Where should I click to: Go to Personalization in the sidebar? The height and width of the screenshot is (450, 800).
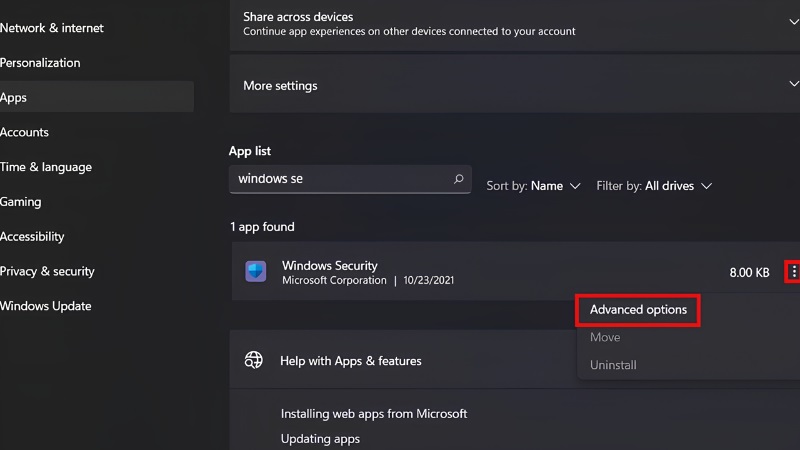40,63
